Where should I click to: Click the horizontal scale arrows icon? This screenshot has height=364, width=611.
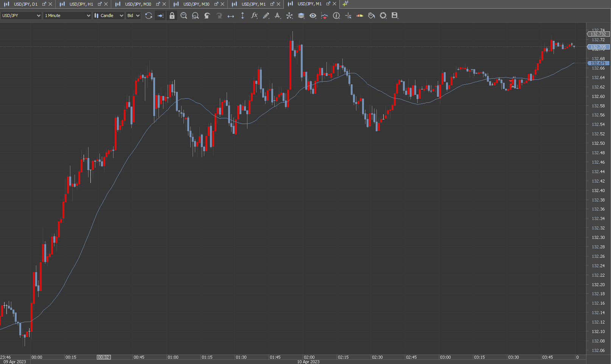point(231,15)
